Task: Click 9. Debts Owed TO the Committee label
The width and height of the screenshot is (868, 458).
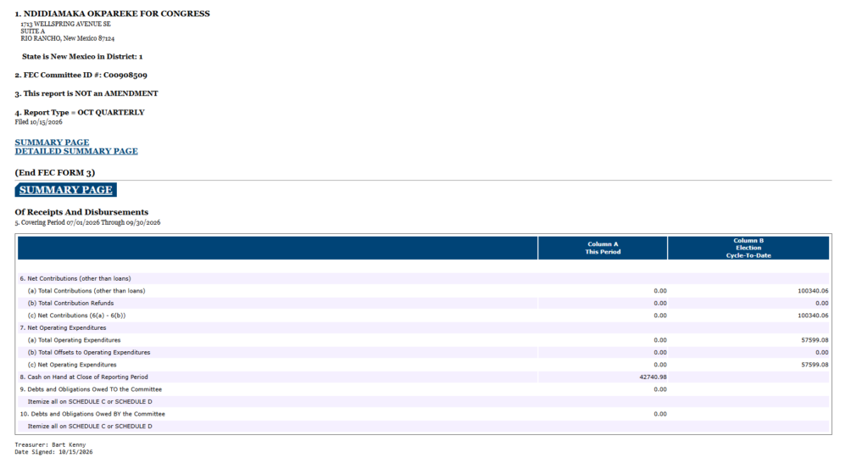Action: tap(91, 389)
